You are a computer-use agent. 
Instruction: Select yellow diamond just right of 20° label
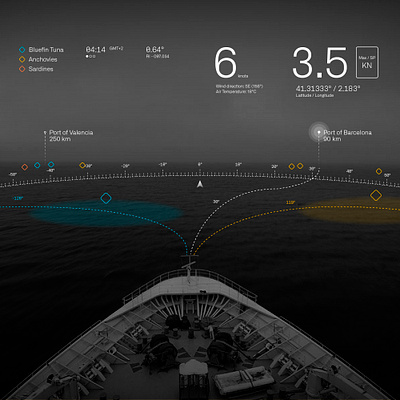tap(292, 166)
